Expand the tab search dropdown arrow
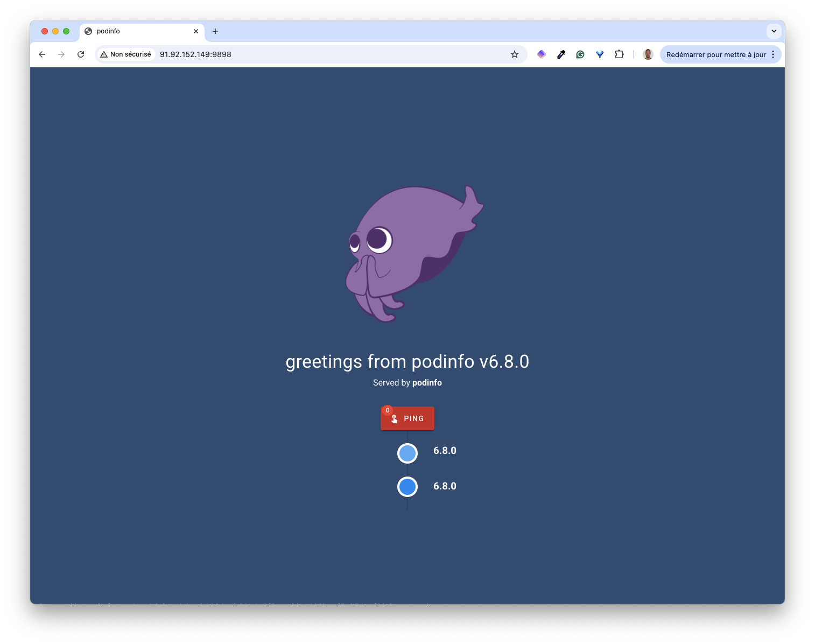The height and width of the screenshot is (644, 815). pos(774,31)
